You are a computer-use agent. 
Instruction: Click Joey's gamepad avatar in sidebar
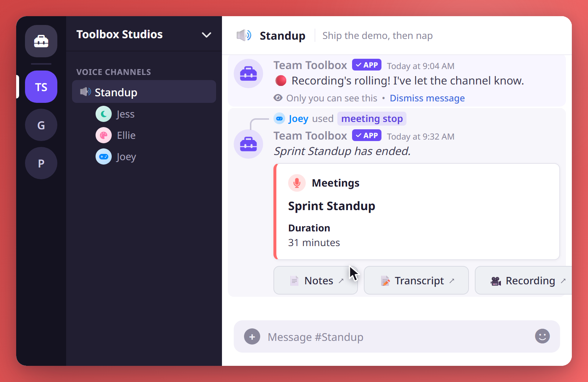104,156
